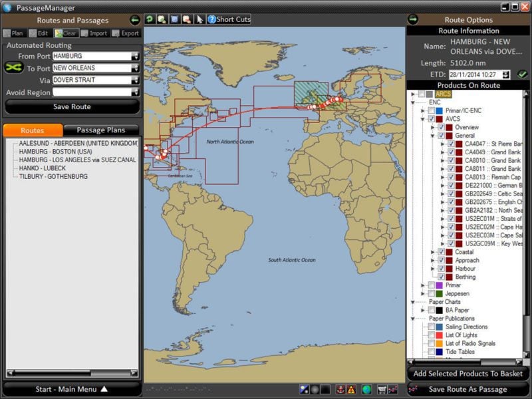Screen dimensions: 532x399
Task: Confirm ETD with green checkmark
Action: click(x=522, y=74)
